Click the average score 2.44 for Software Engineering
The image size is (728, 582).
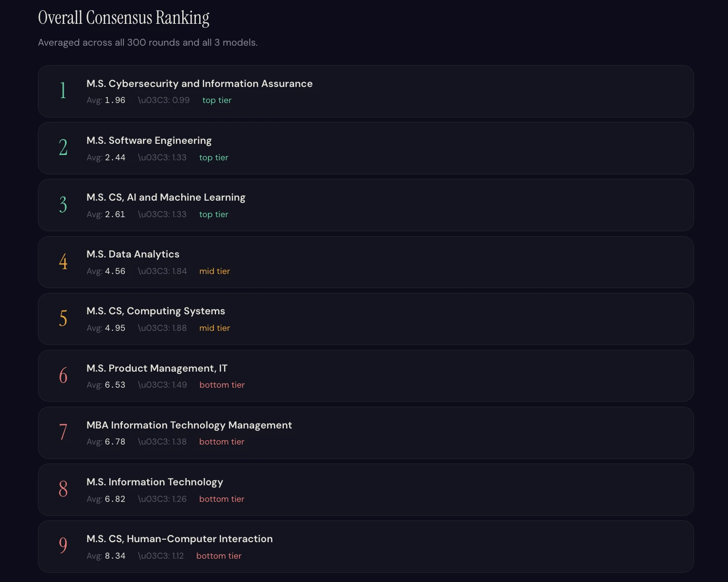pos(115,157)
